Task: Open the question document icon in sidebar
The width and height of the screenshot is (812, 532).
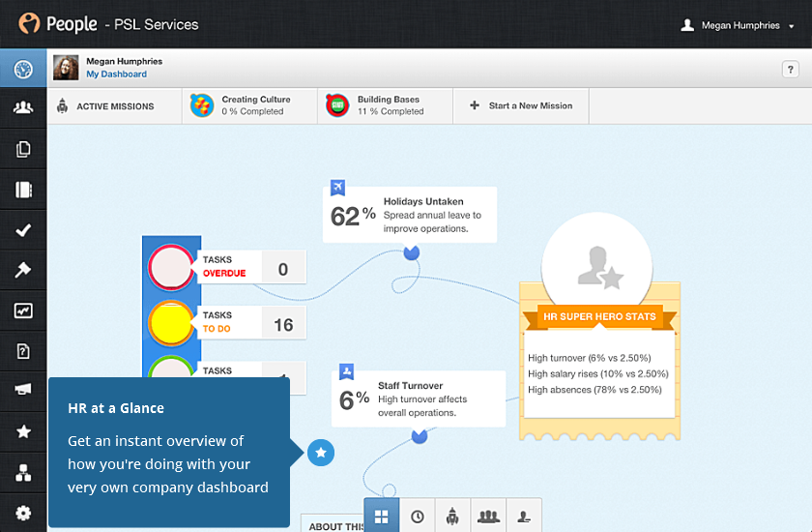Action: (x=23, y=351)
